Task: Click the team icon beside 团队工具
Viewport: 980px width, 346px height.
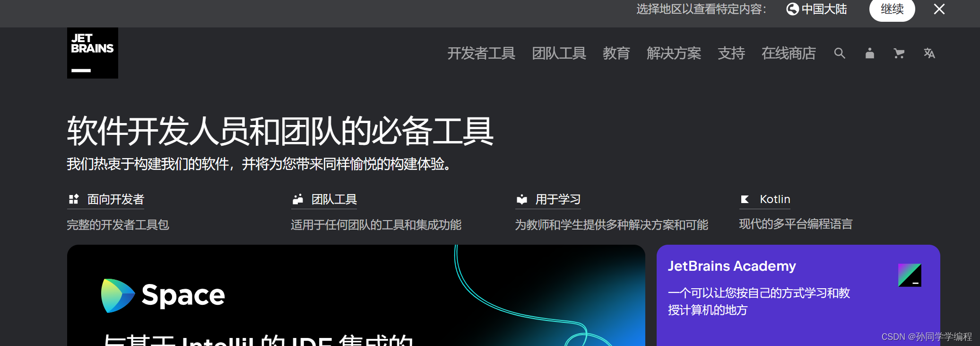Action: click(297, 199)
